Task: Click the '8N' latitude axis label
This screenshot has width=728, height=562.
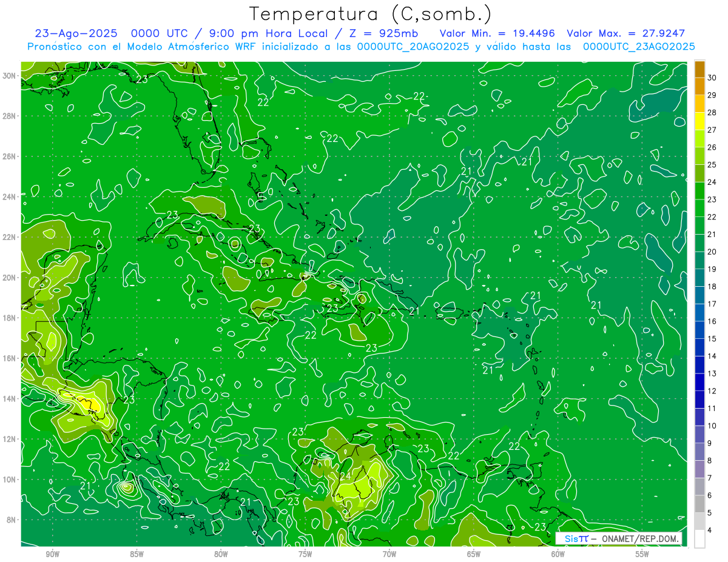Action: (12, 520)
